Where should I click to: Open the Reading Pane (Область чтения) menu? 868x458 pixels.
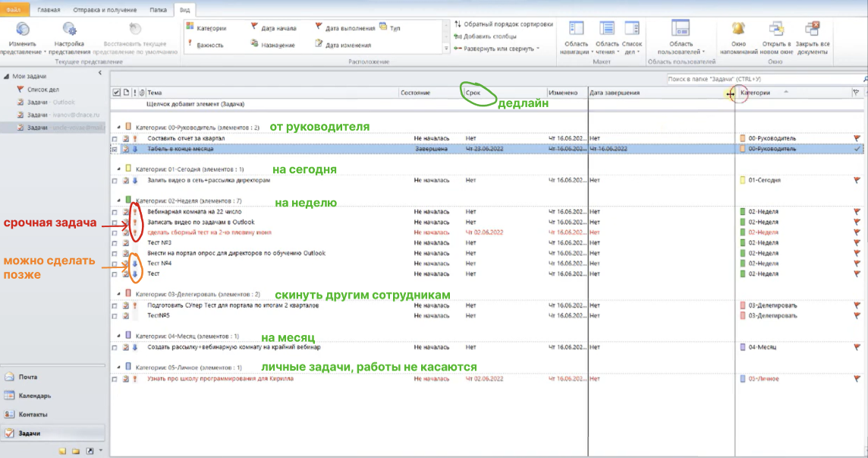pos(607,38)
